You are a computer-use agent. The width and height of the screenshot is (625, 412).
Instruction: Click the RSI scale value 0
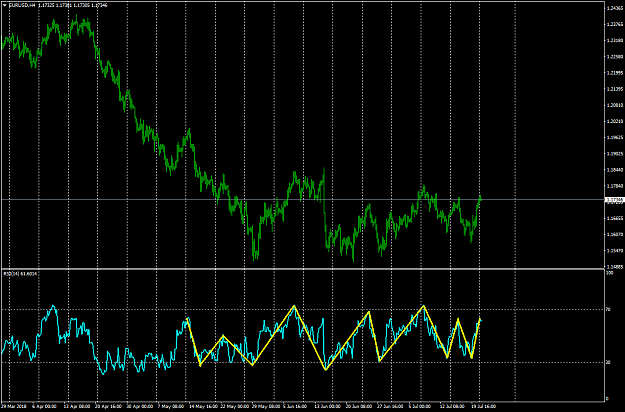pyautogui.click(x=607, y=398)
